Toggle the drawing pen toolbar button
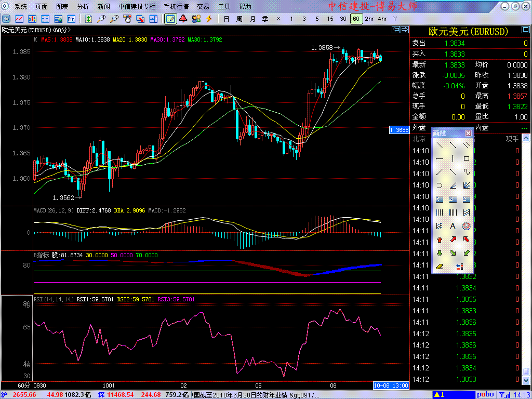 tap(170, 19)
